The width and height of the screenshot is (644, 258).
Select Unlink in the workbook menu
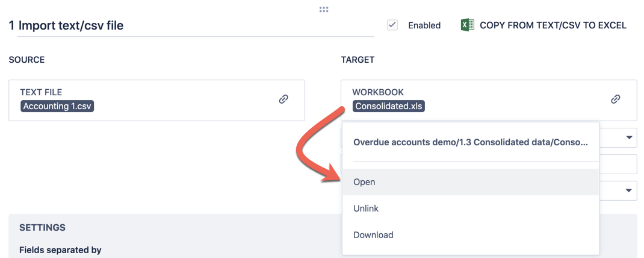[x=366, y=209]
